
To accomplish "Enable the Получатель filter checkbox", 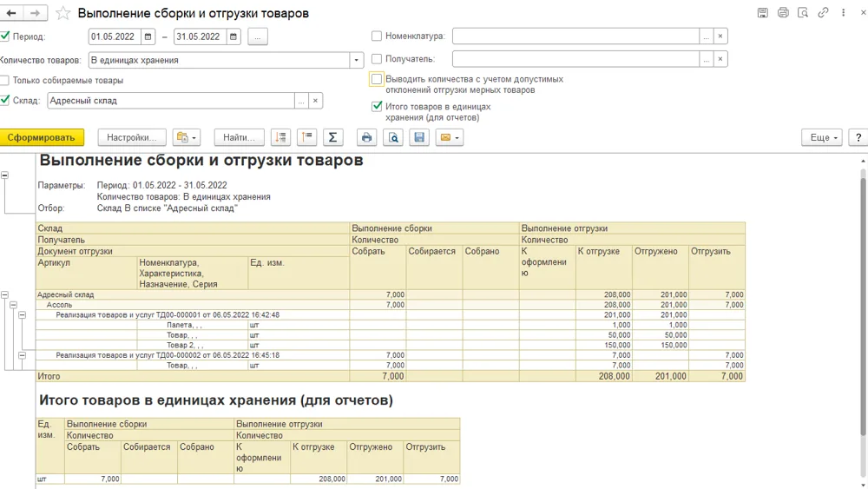I will (x=377, y=59).
